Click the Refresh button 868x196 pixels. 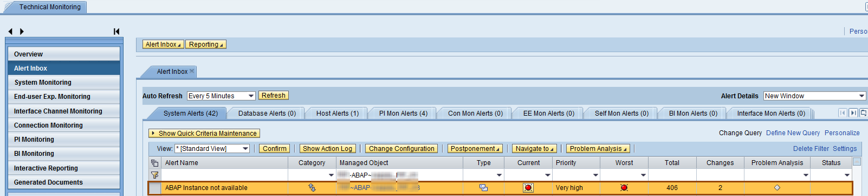[x=274, y=96]
